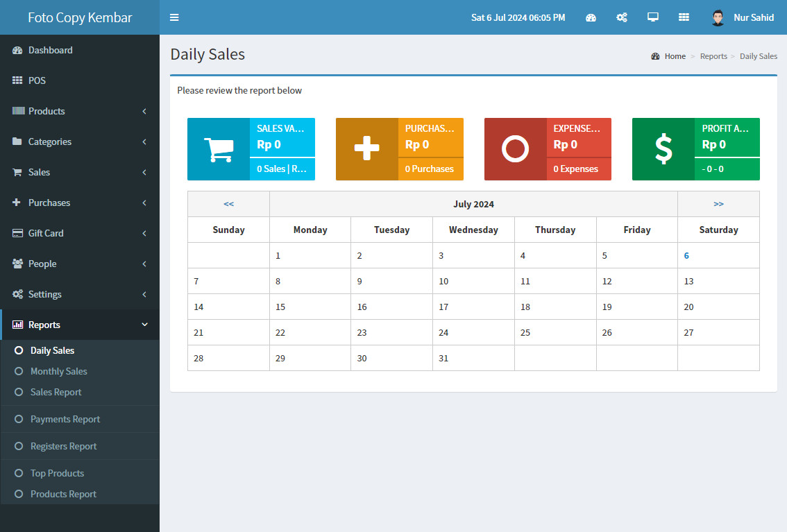This screenshot has width=787, height=532.
Task: Go to next month using the >> button
Action: 718,203
